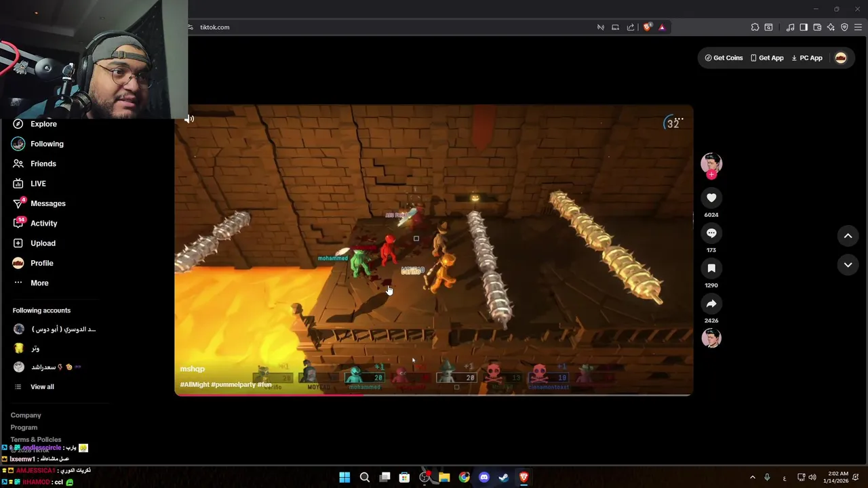Click the Brave Shields lion icon
Image resolution: width=868 pixels, height=488 pixels.
pyautogui.click(x=647, y=27)
